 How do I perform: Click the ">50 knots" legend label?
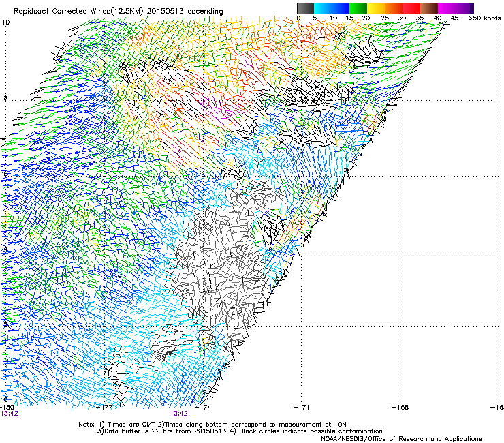pyautogui.click(x=484, y=18)
